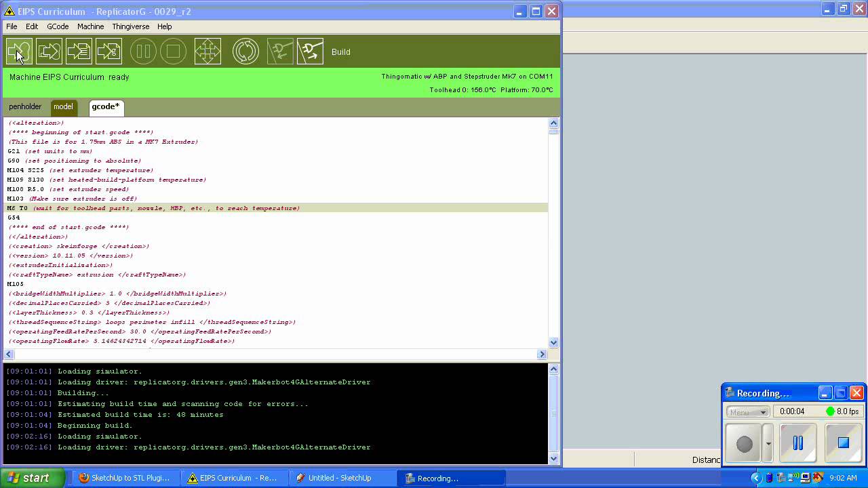This screenshot has height=488, width=868.
Task: Click the reset machine circular arrows icon
Action: 245,52
